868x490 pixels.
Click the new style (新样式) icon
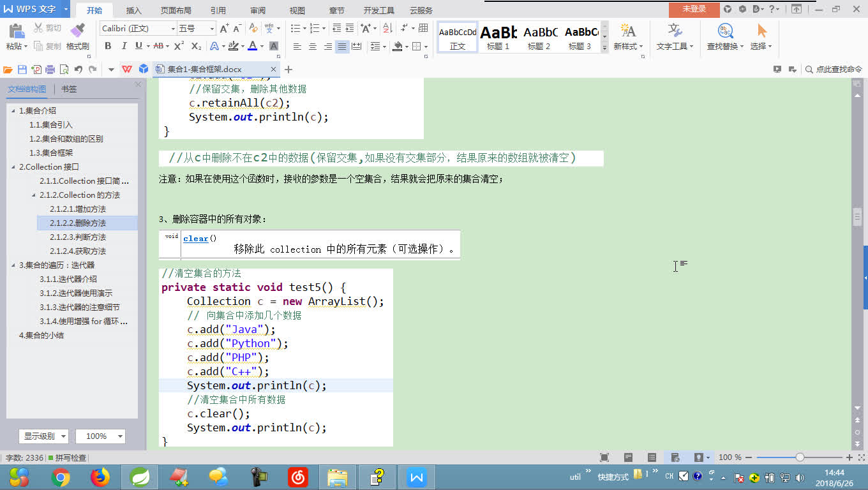[628, 31]
